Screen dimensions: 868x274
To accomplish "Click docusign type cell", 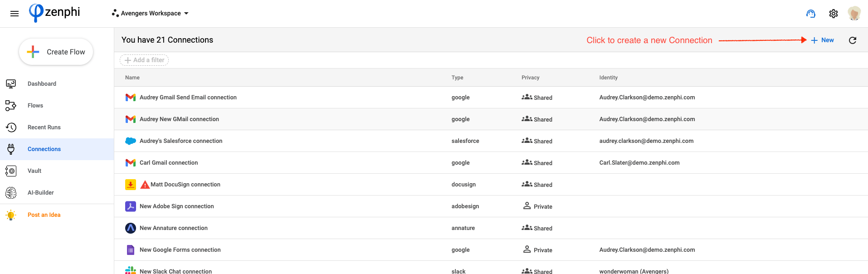I will (x=463, y=184).
